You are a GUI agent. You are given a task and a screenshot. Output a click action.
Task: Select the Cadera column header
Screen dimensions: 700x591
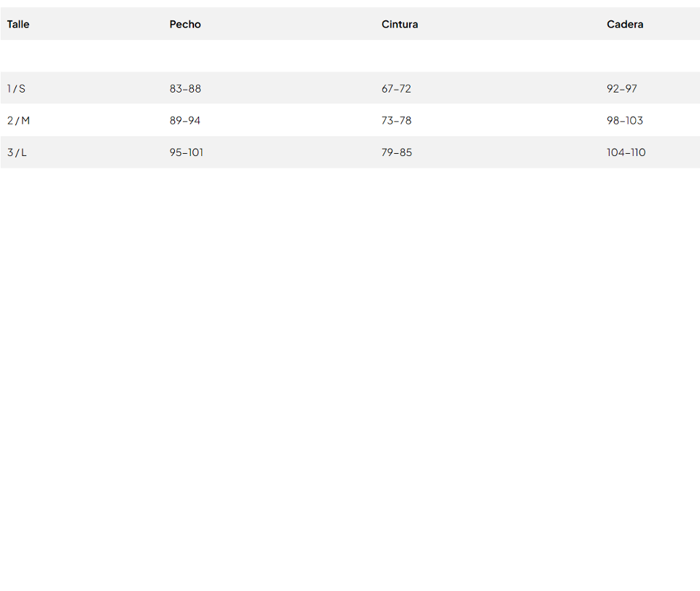point(625,24)
